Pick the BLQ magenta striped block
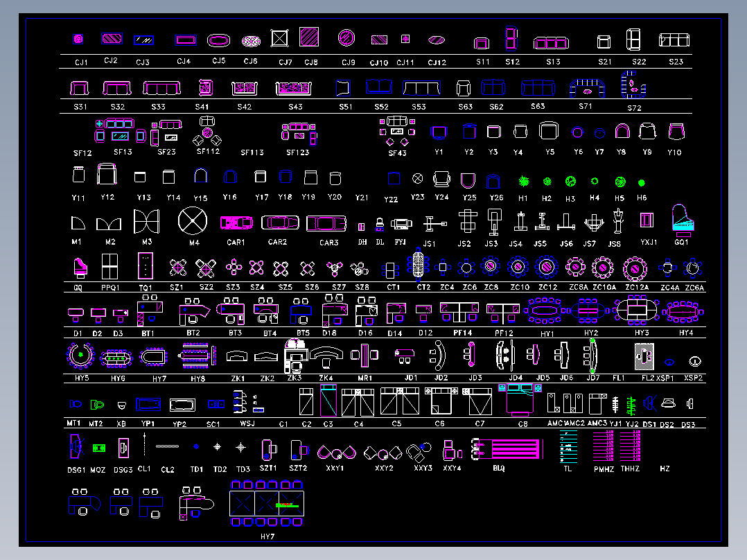This screenshot has width=747, height=560. 507,449
